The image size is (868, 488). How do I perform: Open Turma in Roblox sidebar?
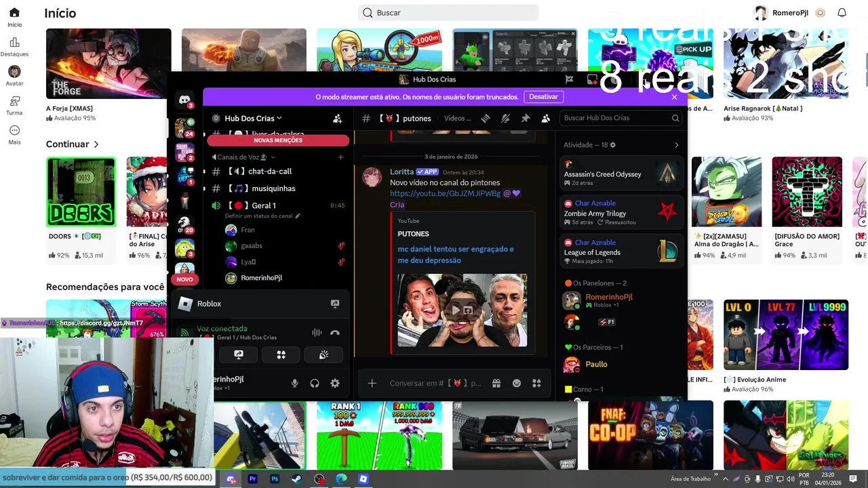pos(14,105)
